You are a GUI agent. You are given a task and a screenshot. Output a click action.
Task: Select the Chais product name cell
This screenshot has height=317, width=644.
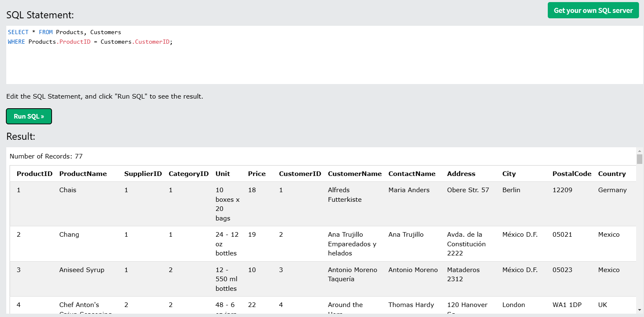click(x=68, y=190)
